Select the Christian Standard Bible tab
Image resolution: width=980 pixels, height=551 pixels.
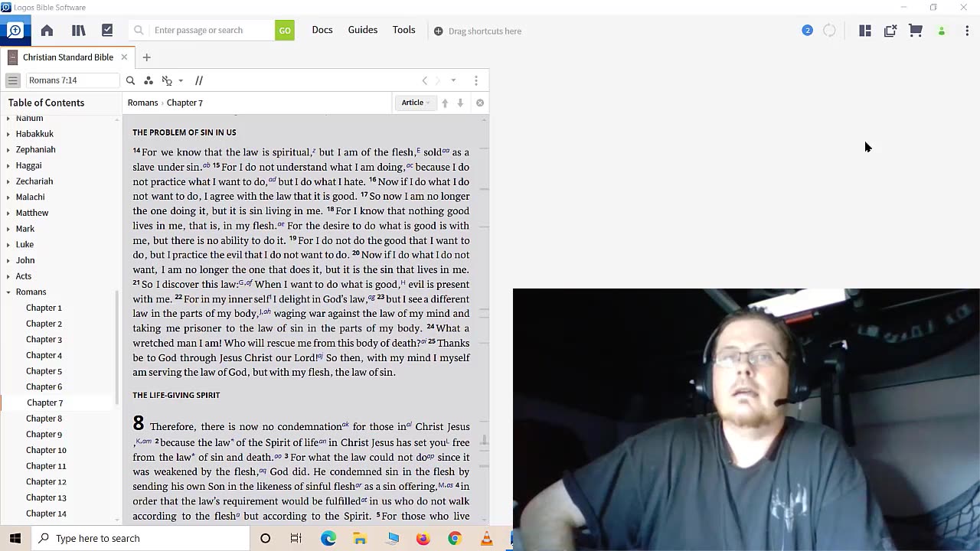[x=67, y=57]
